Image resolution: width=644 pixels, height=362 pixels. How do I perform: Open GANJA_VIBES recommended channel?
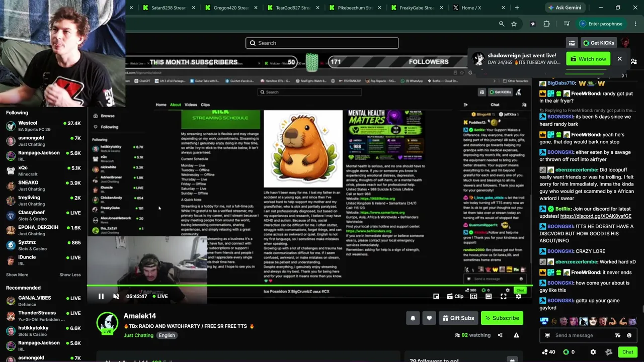click(43, 301)
